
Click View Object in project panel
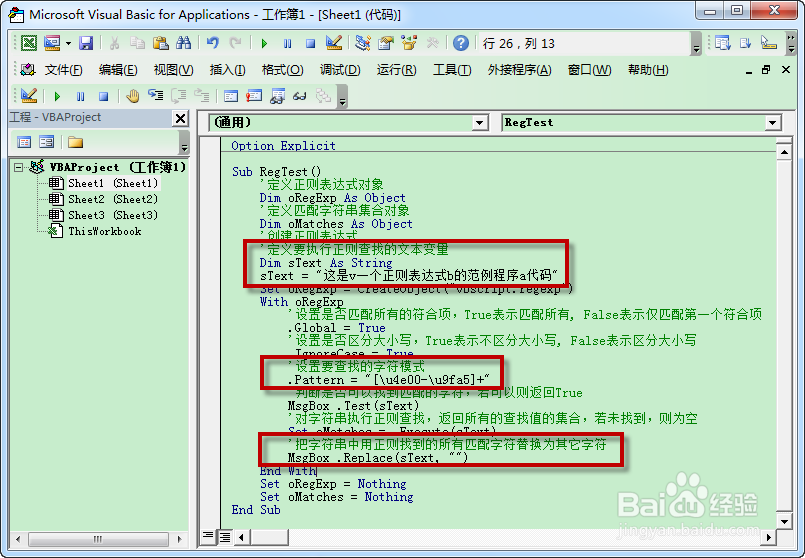(x=47, y=142)
